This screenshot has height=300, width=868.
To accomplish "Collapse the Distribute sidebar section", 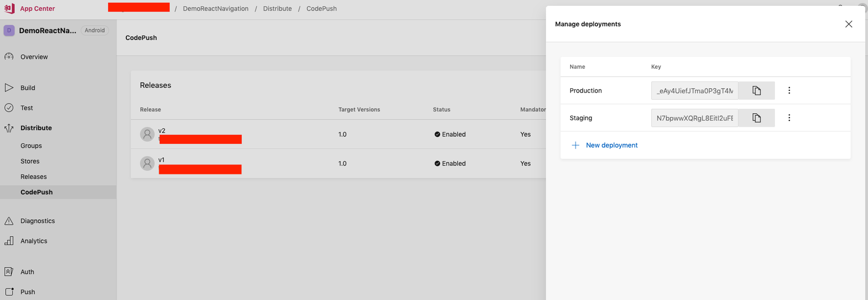I will pos(36,128).
